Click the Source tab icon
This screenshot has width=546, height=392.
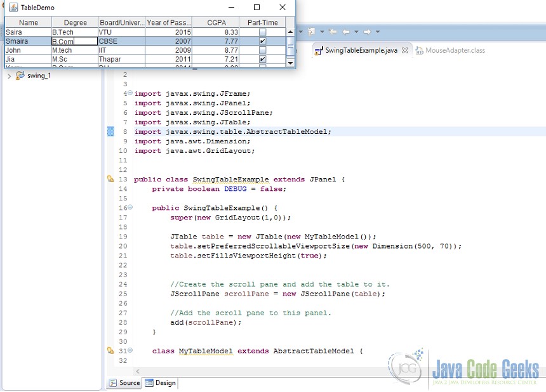113,383
